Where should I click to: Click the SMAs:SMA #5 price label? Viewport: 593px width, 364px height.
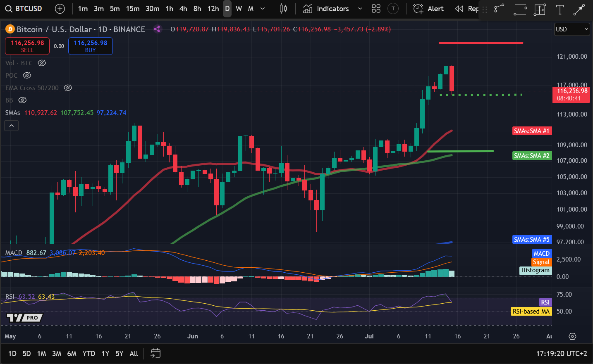531,240
